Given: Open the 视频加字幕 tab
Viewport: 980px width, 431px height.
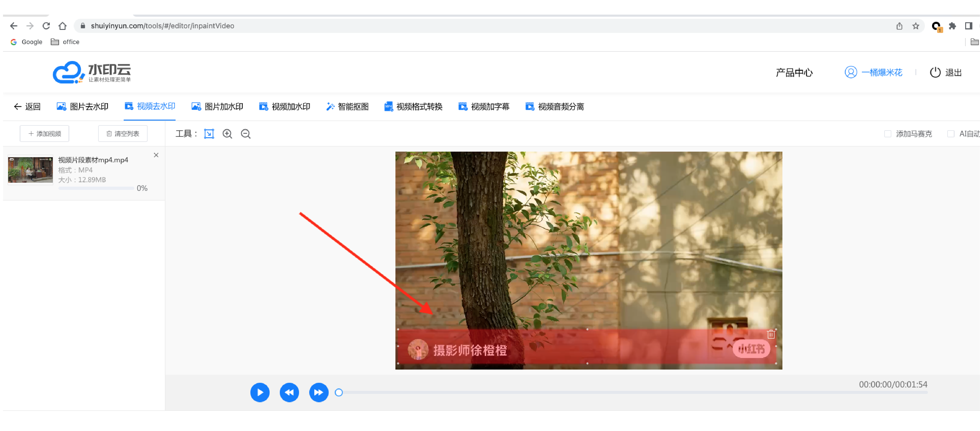Looking at the screenshot, I should pyautogui.click(x=484, y=107).
